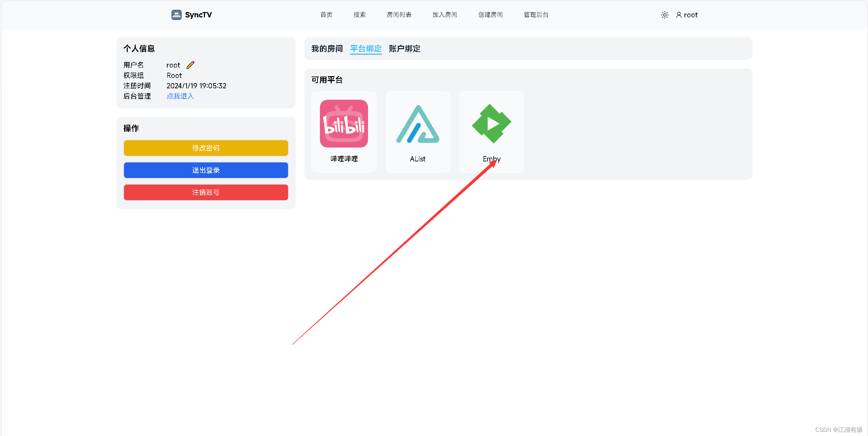Click the pencil icon to edit username
This screenshot has height=436, width=868.
click(189, 65)
